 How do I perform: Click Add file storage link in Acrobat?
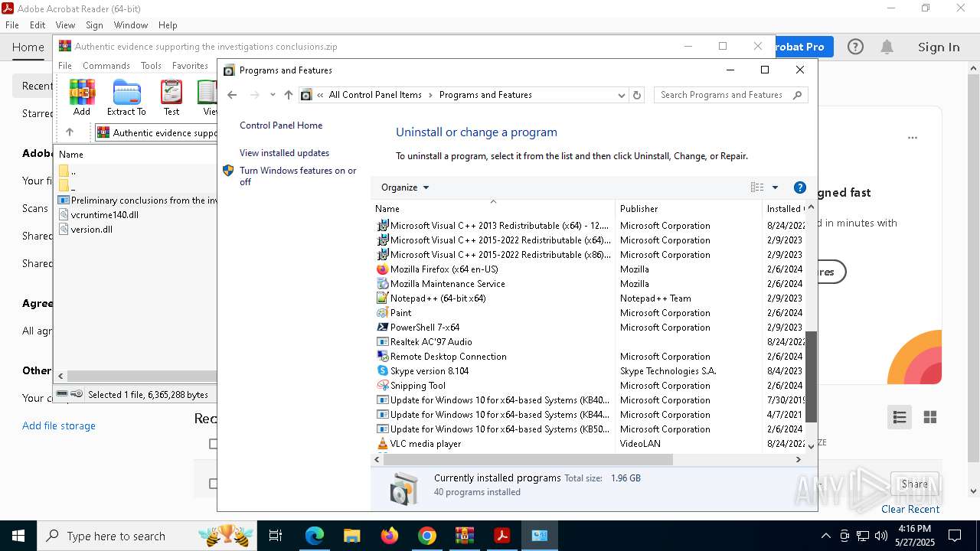pos(59,425)
